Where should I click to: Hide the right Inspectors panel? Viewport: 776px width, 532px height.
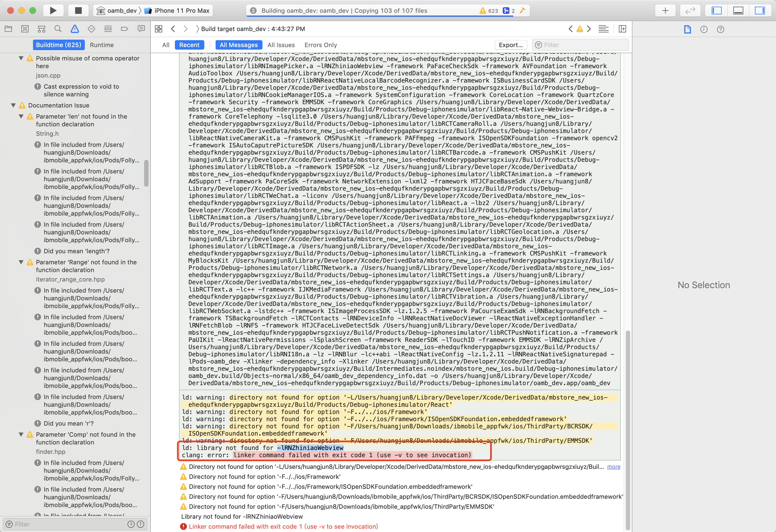pos(760,10)
